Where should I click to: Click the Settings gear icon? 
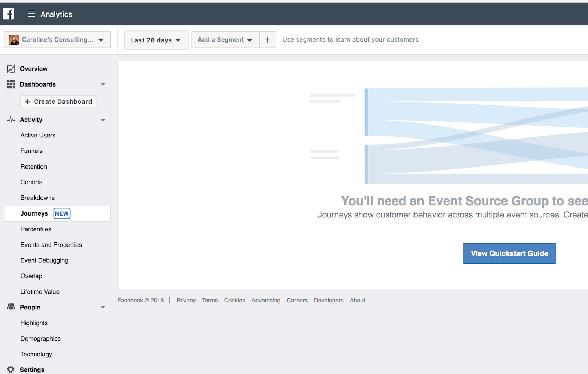click(x=11, y=370)
